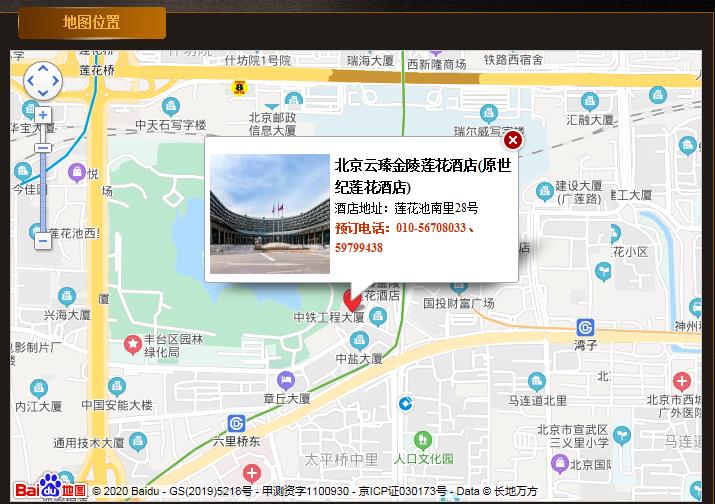Click the 瑞海大厦 map label
This screenshot has width=715, height=504.
[370, 61]
